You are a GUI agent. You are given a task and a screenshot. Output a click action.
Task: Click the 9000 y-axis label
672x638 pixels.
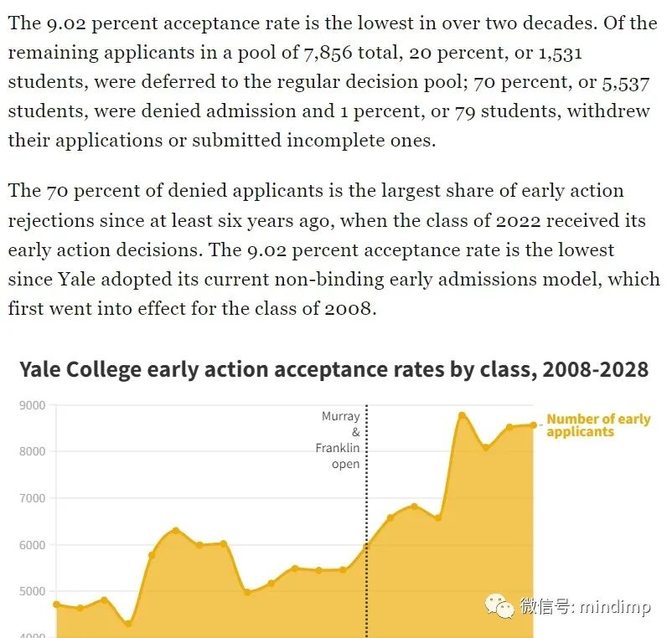[33, 405]
